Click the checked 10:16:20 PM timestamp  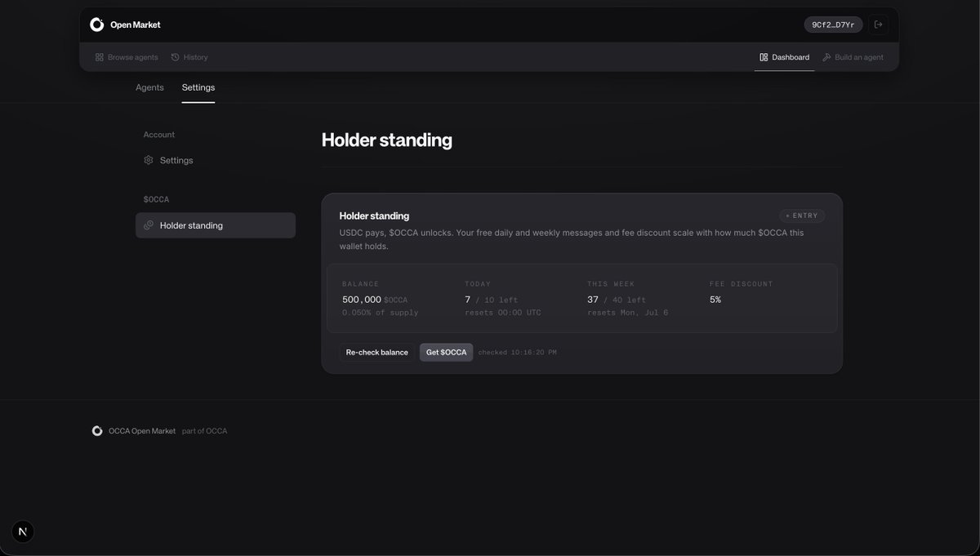(x=518, y=353)
